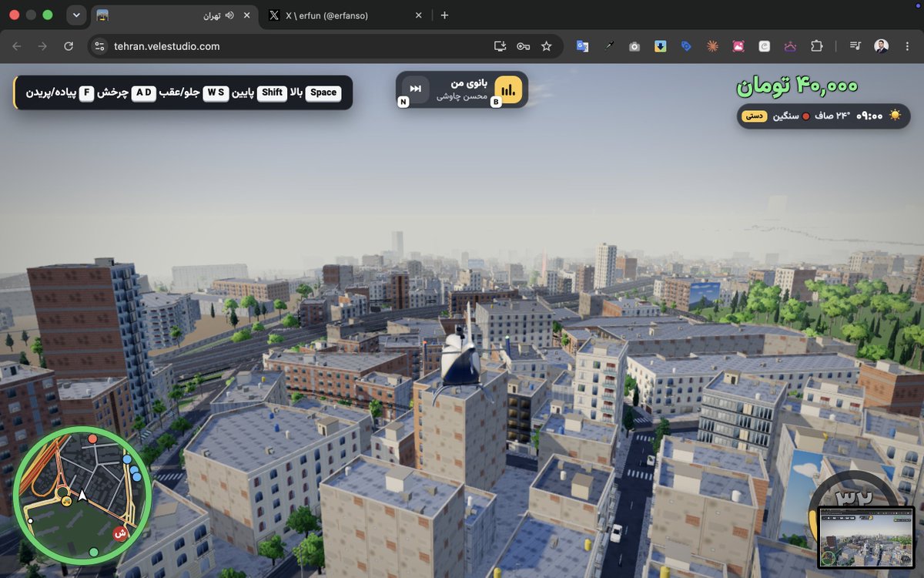Open the Chrome extensions puzzle menu
924x578 pixels.
(x=816, y=46)
